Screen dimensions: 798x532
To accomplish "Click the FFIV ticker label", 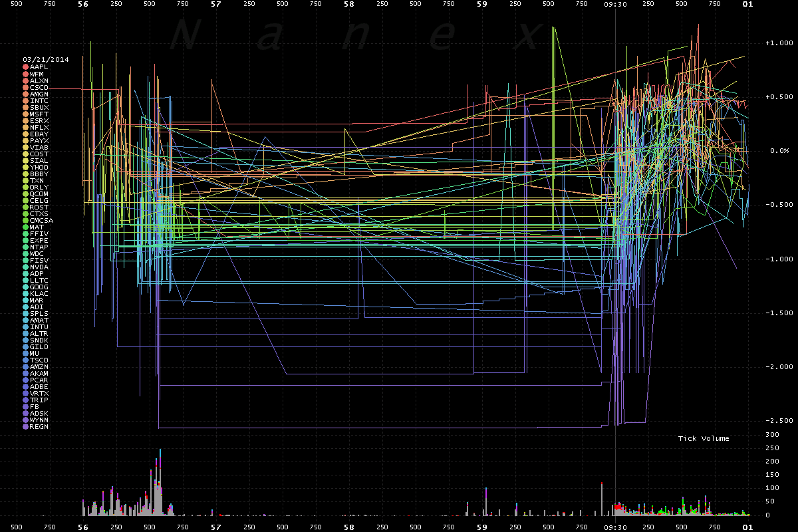I will pyautogui.click(x=39, y=233).
